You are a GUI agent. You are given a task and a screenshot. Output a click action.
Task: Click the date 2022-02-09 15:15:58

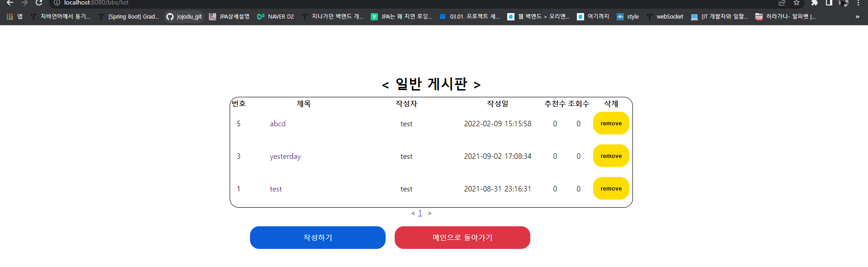(498, 124)
